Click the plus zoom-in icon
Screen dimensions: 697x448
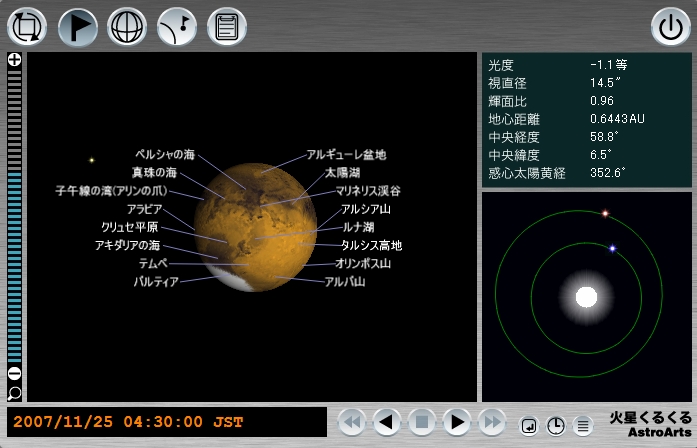pos(15,60)
